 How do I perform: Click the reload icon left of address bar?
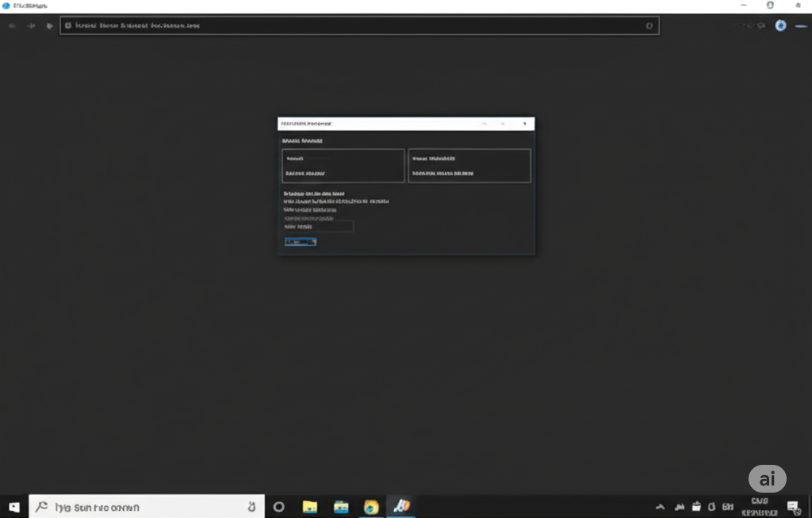[49, 25]
